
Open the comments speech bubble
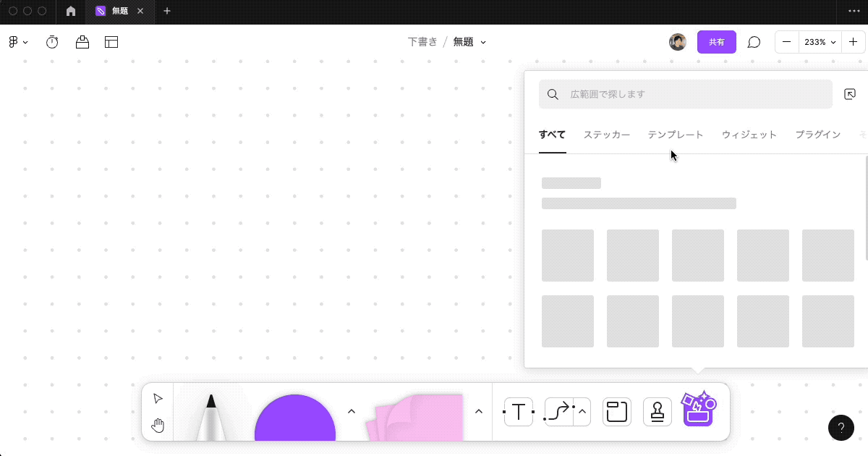click(754, 42)
